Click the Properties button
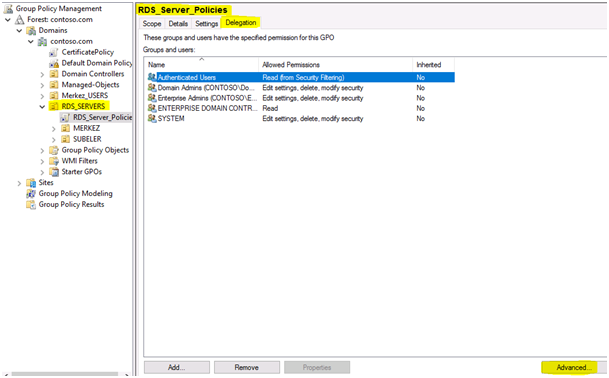The image size is (609, 378). tap(317, 367)
